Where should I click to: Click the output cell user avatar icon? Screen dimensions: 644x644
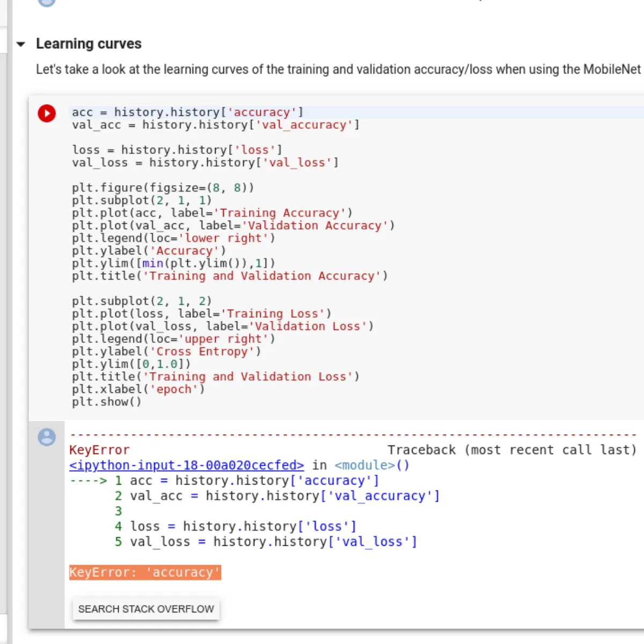point(47,437)
